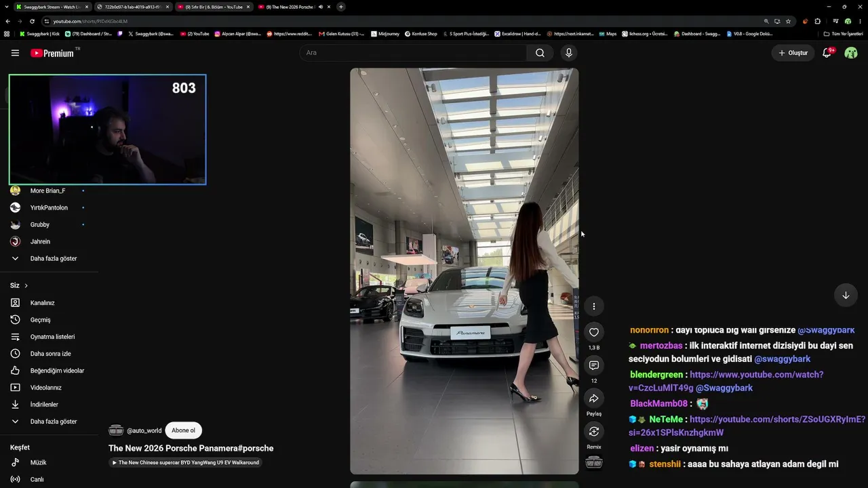Open the @auto_world channel
Viewport: 868px width, 488px height.
[144, 430]
